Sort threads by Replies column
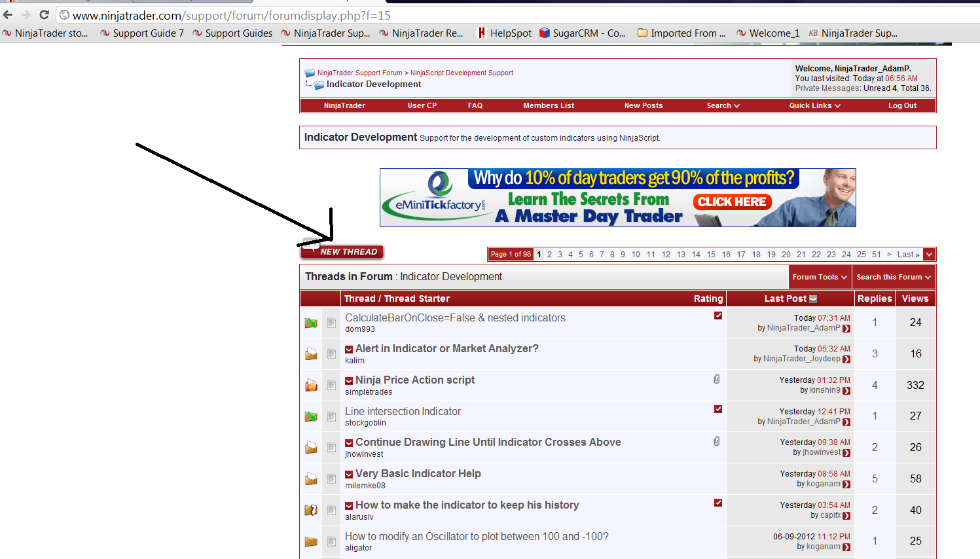Viewport: 980px width, 559px height. pyautogui.click(x=875, y=298)
